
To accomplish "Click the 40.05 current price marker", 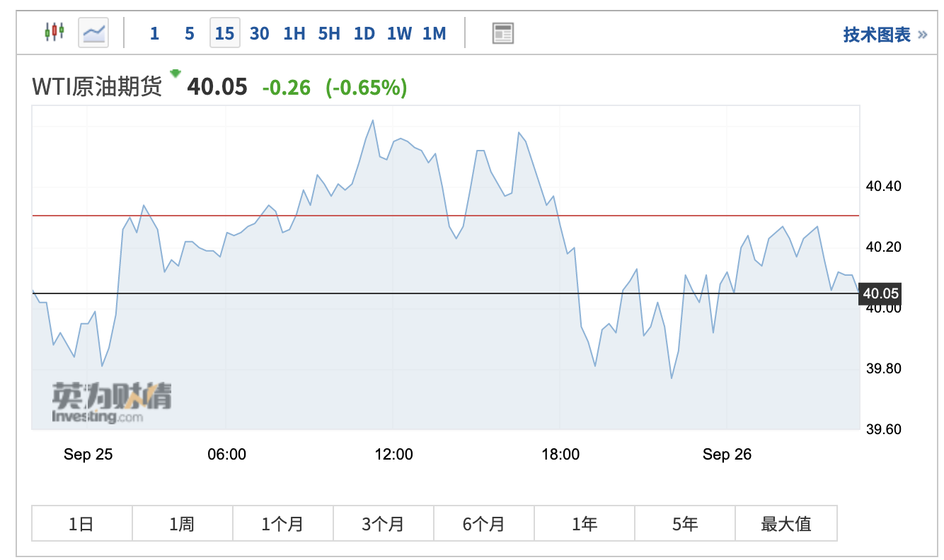I will click(880, 293).
